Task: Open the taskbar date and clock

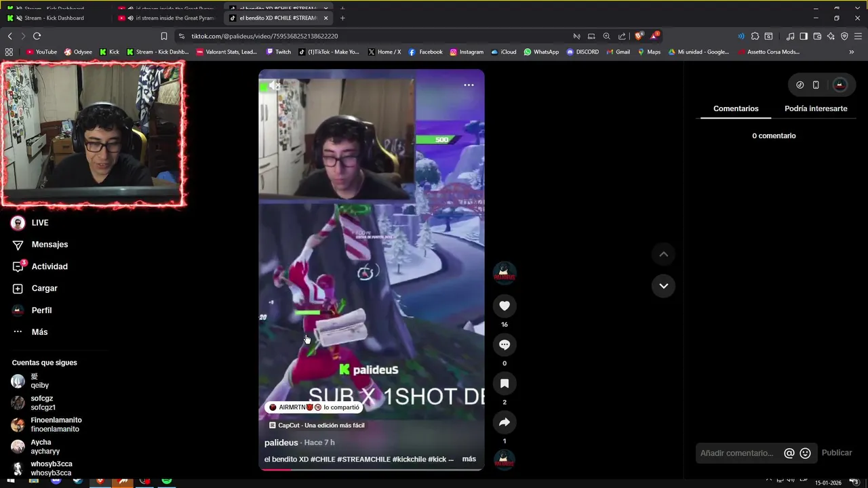Action: (828, 483)
